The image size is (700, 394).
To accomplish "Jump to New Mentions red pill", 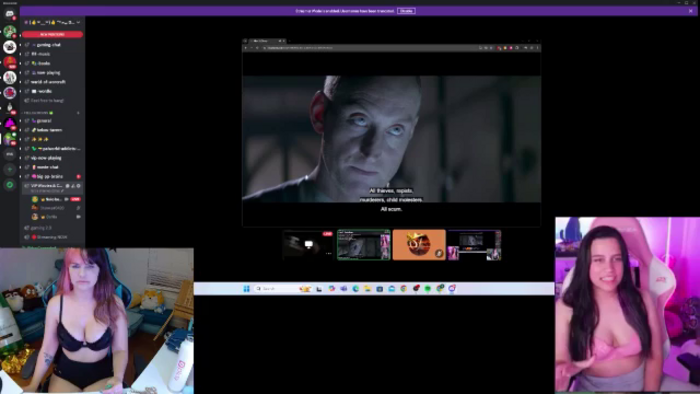I will coord(52,34).
